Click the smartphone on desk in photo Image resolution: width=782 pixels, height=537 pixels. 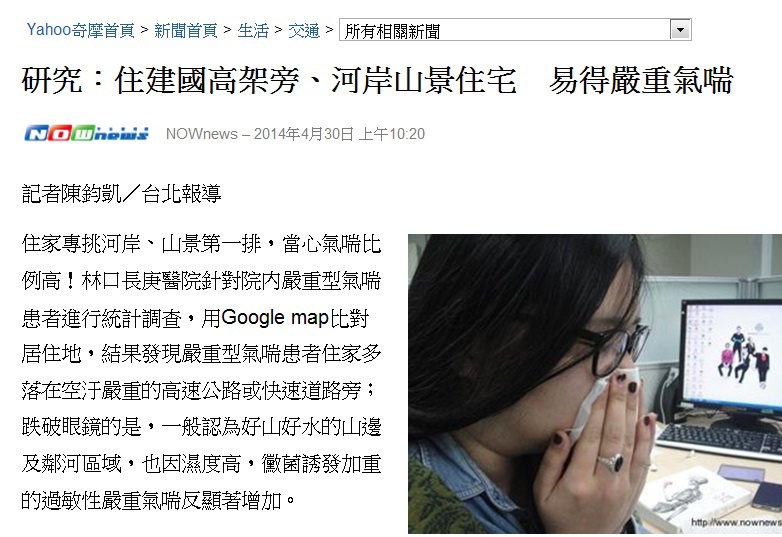tap(767, 495)
